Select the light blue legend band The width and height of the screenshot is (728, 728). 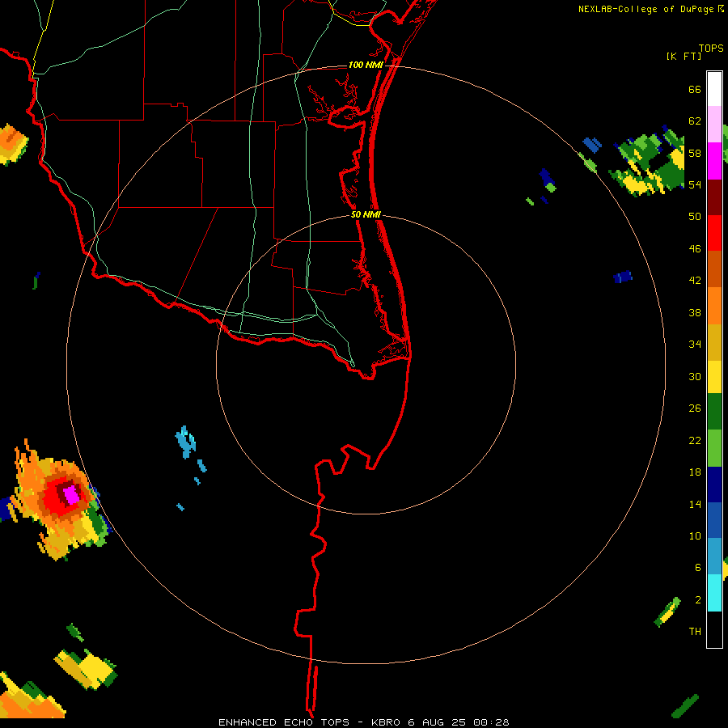(714, 557)
